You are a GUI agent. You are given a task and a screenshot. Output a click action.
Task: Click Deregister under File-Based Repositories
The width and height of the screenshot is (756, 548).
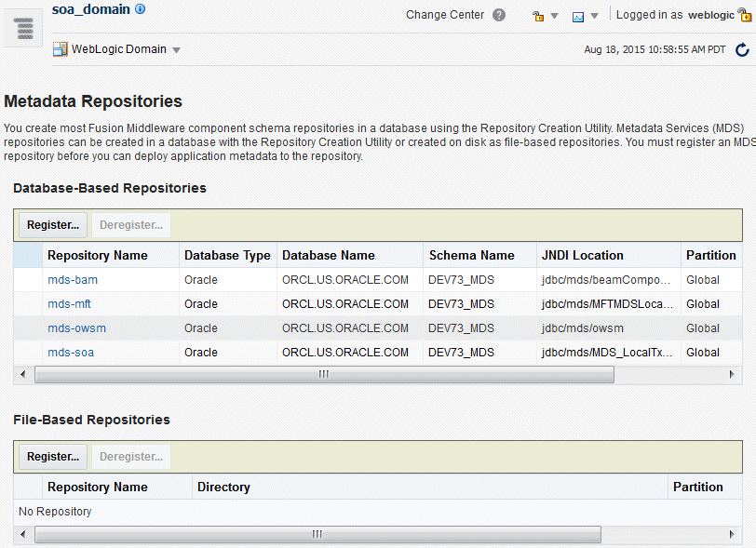point(131,457)
